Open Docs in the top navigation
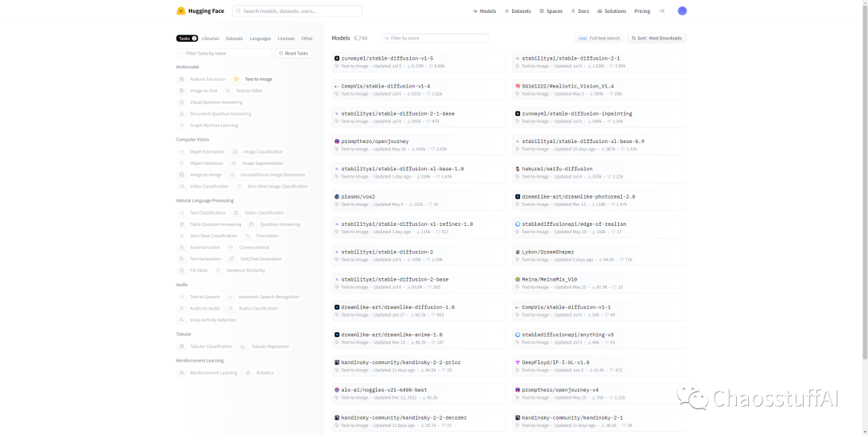This screenshot has height=435, width=868. pos(580,11)
